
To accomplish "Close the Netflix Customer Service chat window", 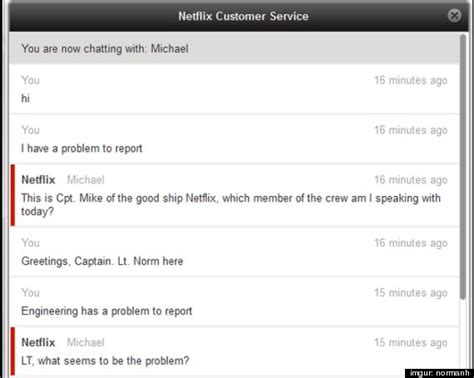I will pyautogui.click(x=454, y=16).
